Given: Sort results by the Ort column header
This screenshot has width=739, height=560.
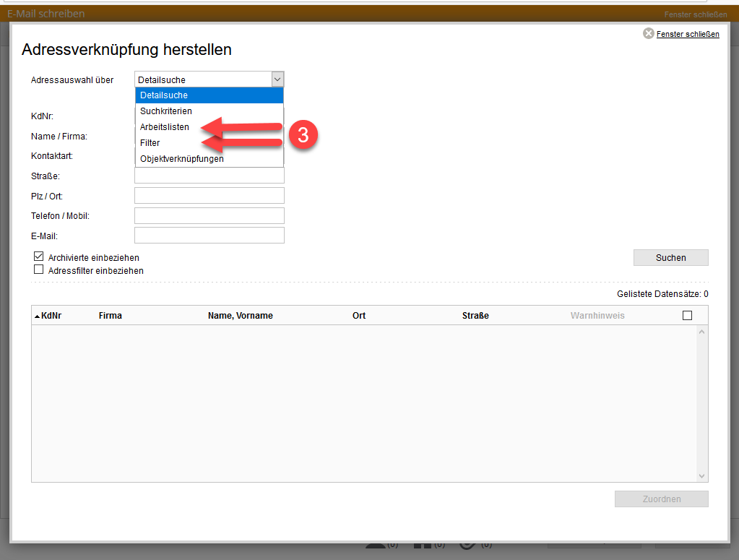Looking at the screenshot, I should click(x=359, y=316).
